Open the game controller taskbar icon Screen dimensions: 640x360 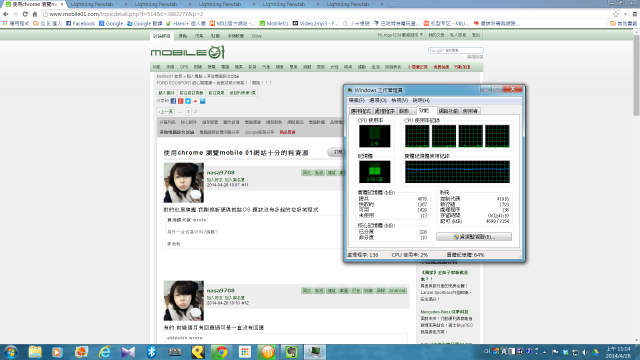pos(175,352)
